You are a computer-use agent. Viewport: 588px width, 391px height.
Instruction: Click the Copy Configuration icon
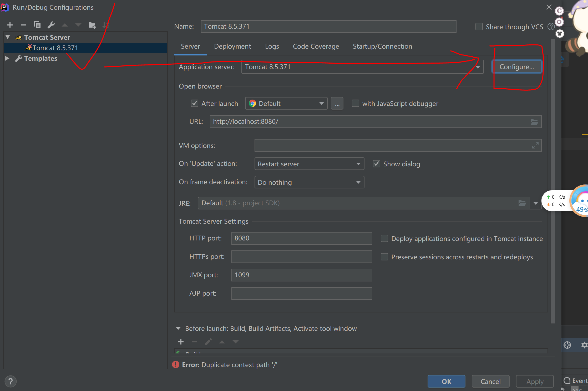tap(37, 25)
